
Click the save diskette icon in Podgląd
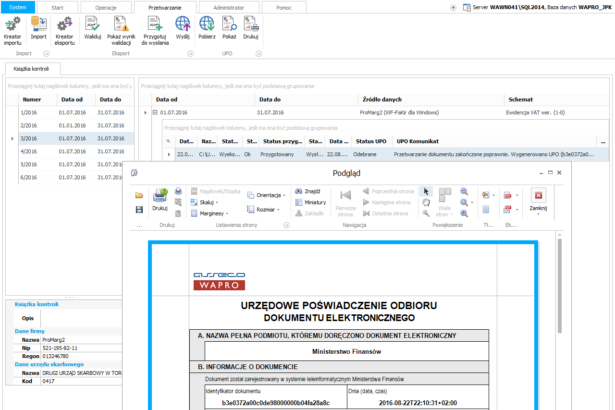[x=139, y=210]
